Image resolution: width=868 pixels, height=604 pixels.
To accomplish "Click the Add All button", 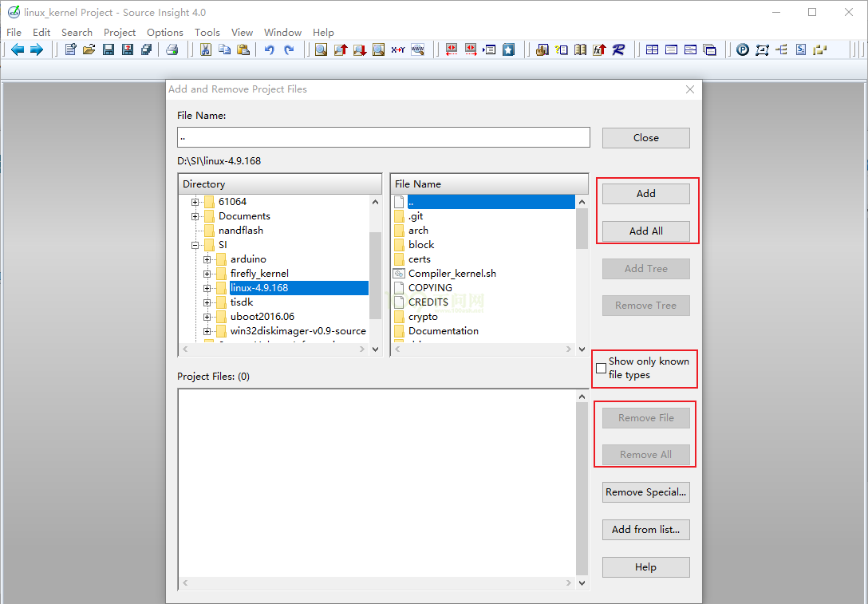I will [x=646, y=231].
